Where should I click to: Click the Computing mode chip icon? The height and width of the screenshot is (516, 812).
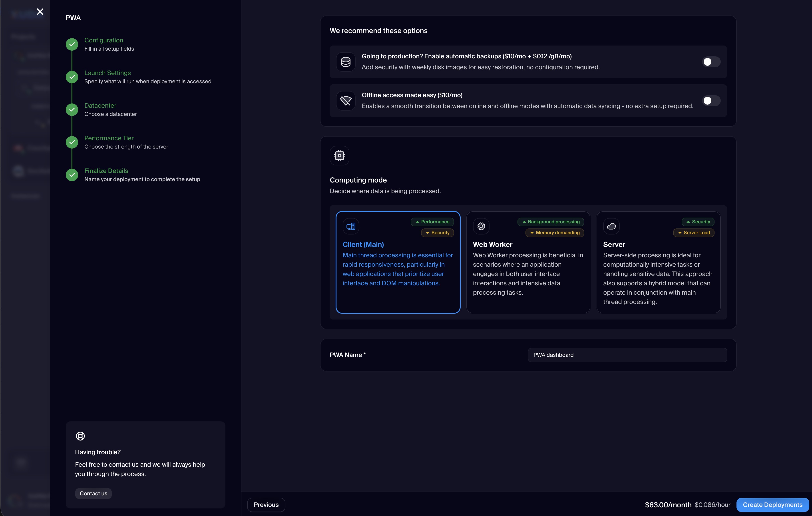[339, 156]
